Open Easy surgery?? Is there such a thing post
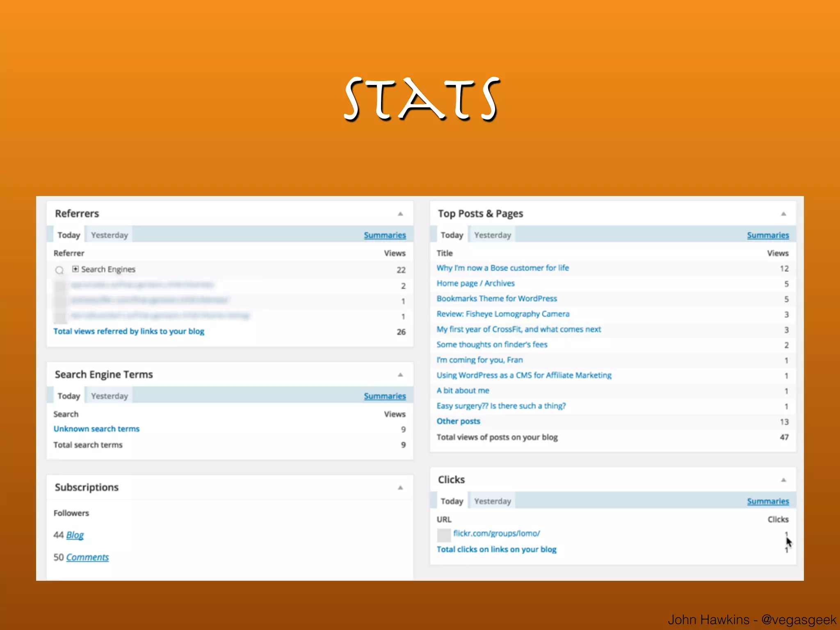This screenshot has width=840, height=630. click(501, 406)
